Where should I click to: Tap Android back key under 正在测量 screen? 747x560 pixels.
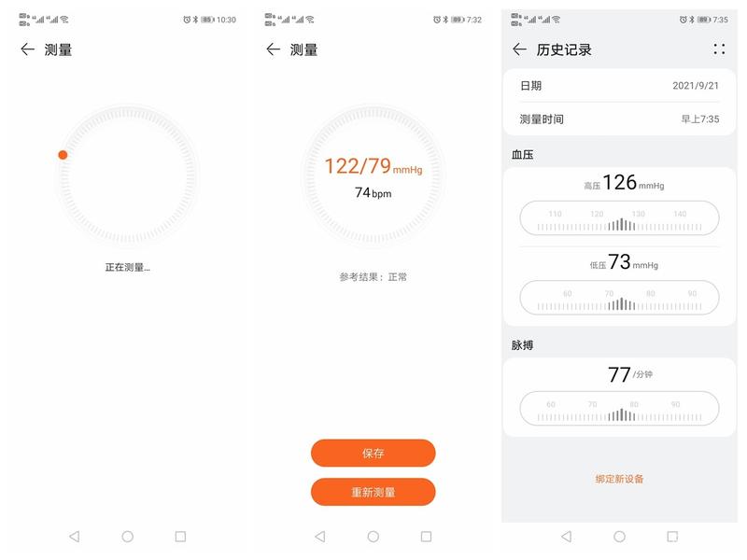click(75, 537)
